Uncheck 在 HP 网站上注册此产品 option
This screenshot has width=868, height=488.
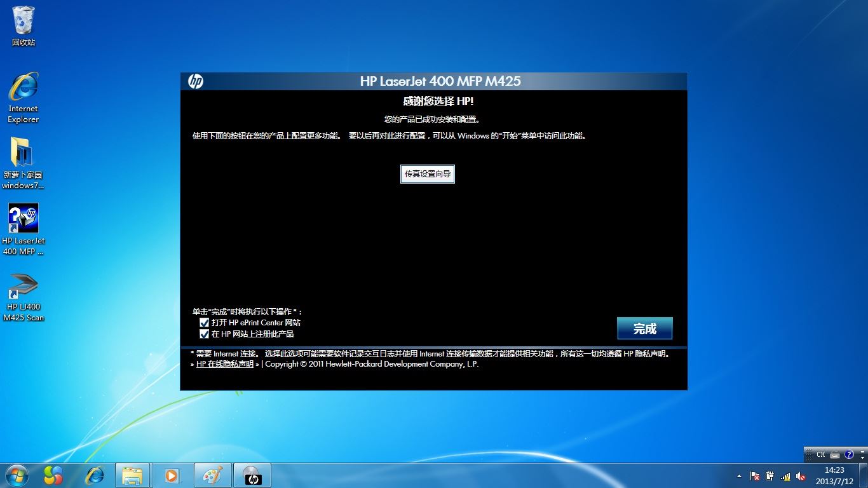(205, 334)
